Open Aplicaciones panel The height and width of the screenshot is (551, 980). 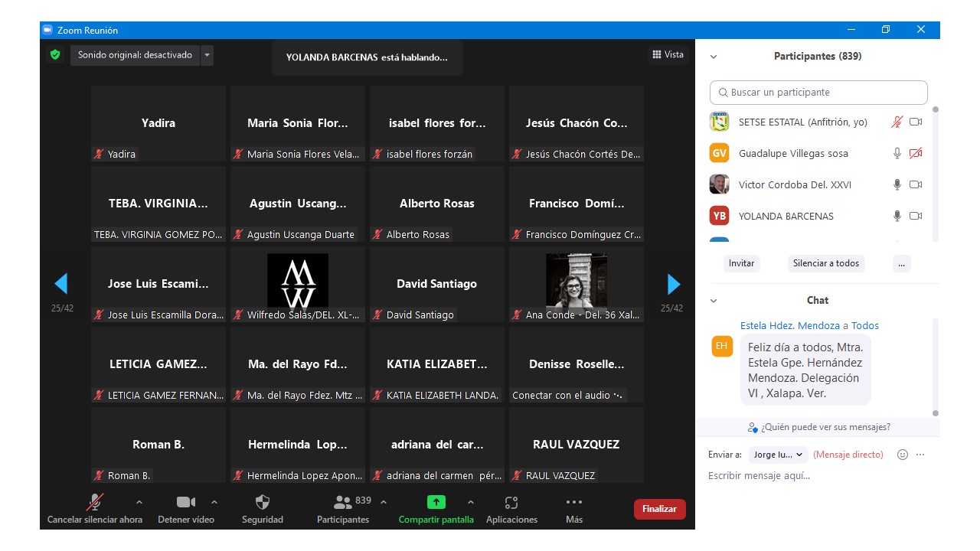511,509
